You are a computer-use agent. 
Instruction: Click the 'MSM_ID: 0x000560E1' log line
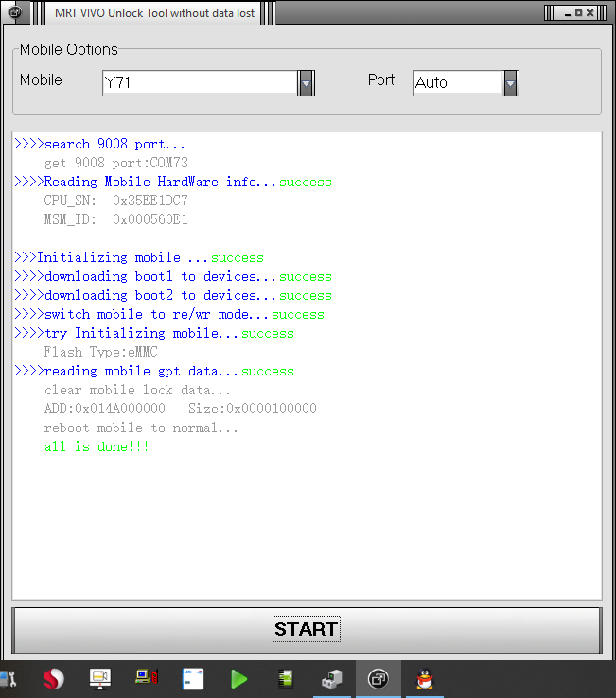[x=115, y=219]
